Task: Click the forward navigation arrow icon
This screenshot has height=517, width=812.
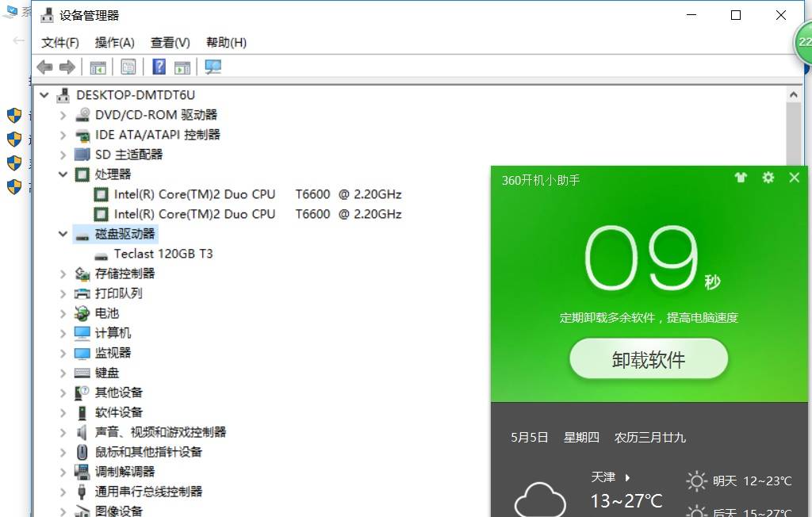Action: tap(67, 67)
